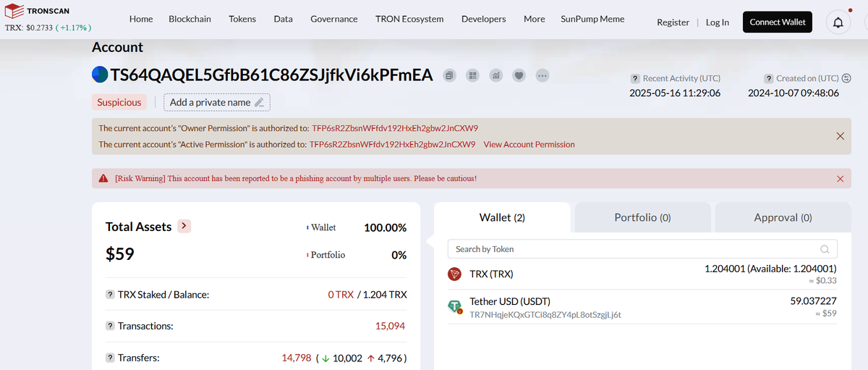Add account to favorites with heart icon
868x370 pixels.
tap(519, 75)
